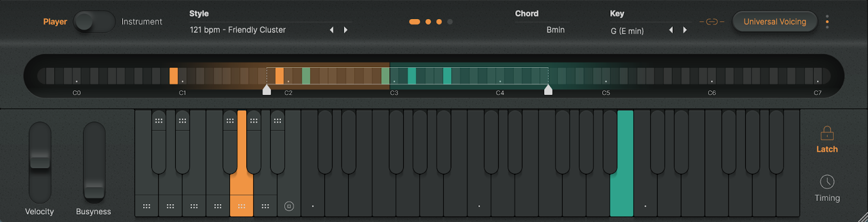Switch the Player/Instrument toggle switch
Image resolution: width=868 pixels, height=222 pixels.
pyautogui.click(x=94, y=22)
